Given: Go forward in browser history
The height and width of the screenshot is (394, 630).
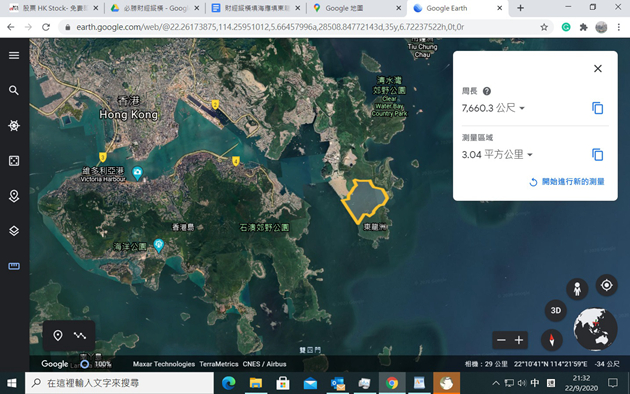Looking at the screenshot, I should (28, 27).
